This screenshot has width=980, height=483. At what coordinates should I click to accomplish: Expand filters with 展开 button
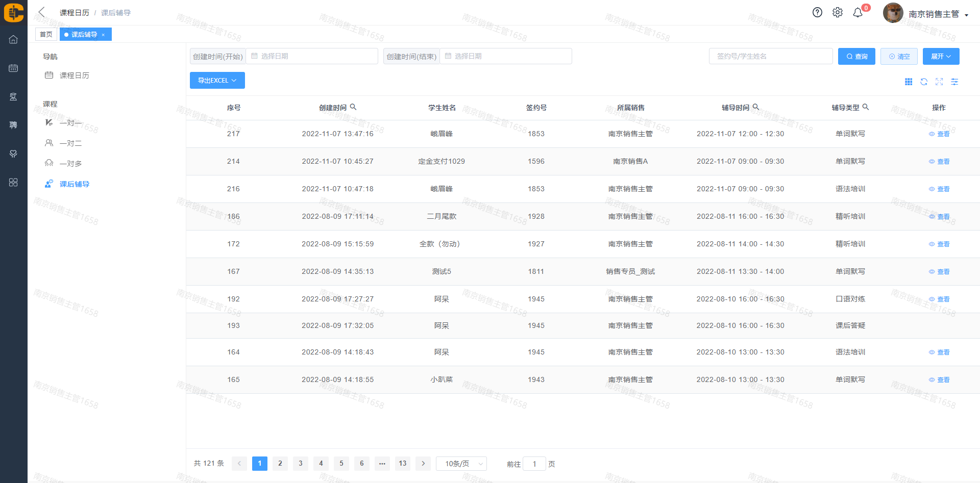[x=941, y=57]
